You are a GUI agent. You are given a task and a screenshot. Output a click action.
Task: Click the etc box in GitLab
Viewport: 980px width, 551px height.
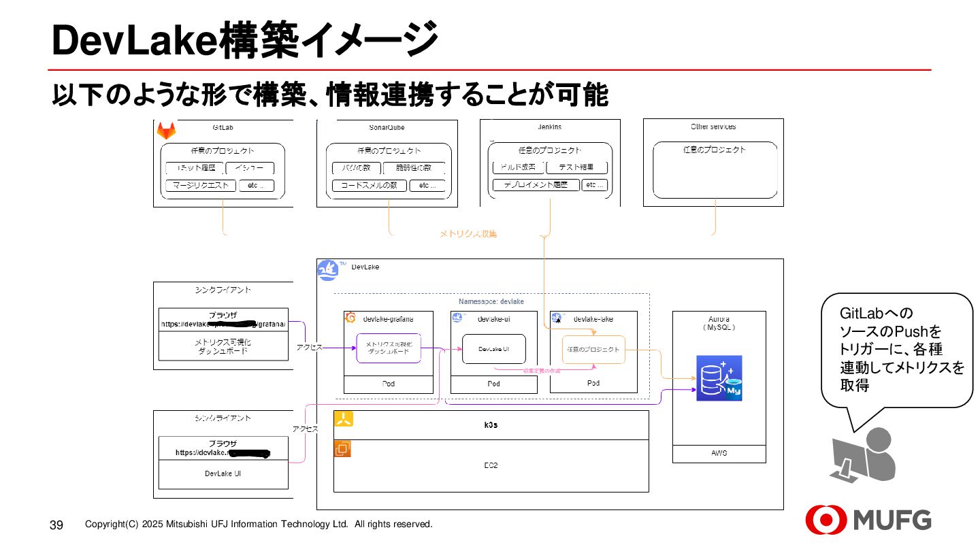257,185
